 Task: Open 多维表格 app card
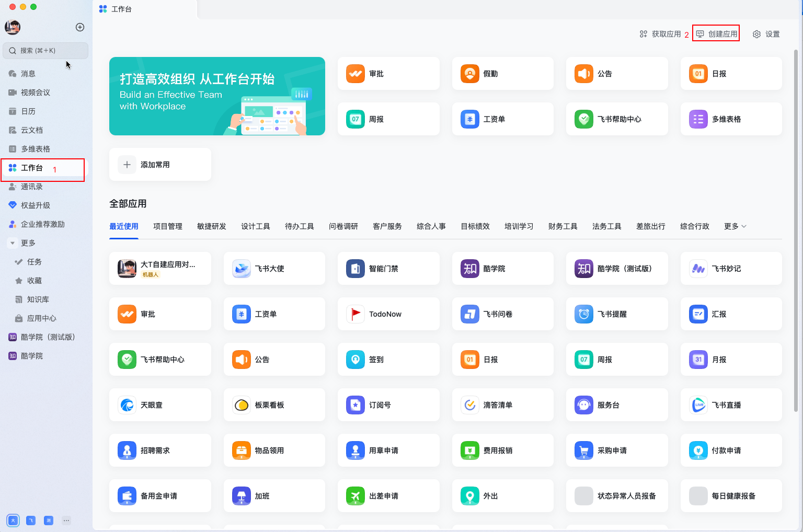(731, 119)
